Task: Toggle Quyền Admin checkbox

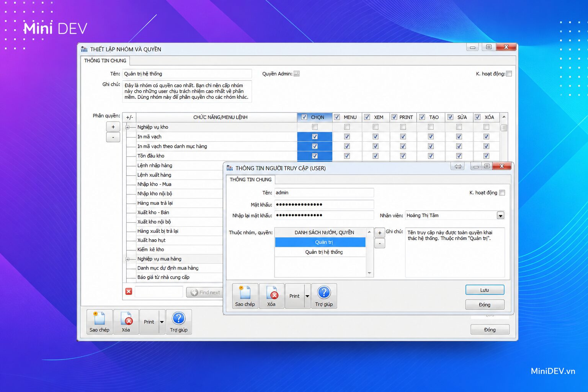Action: (297, 73)
